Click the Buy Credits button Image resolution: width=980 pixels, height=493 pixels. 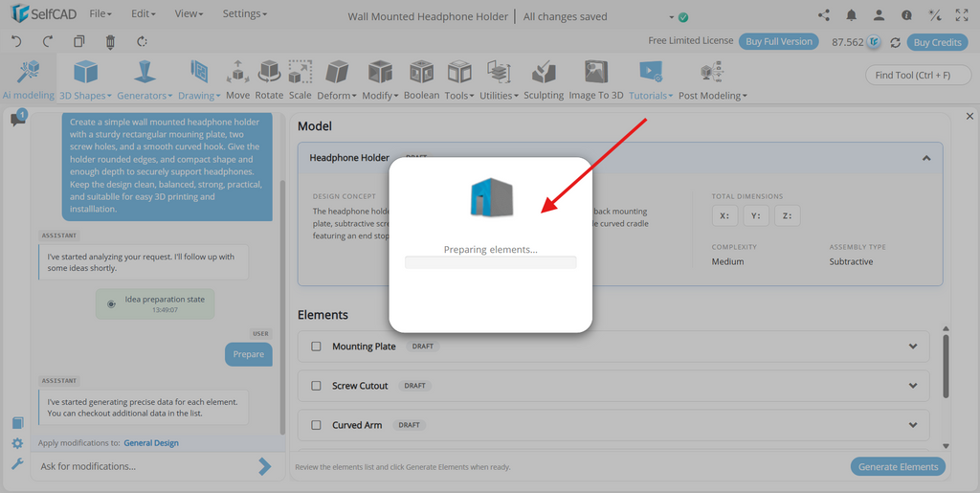(938, 42)
